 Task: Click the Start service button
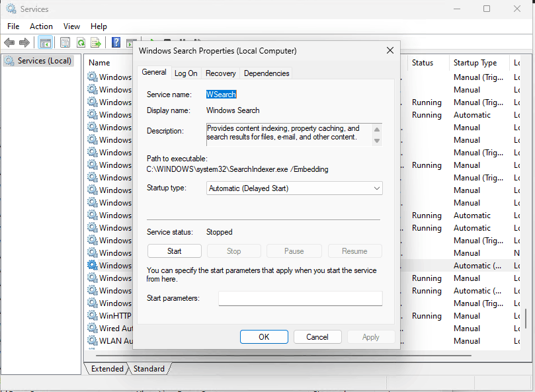point(175,251)
